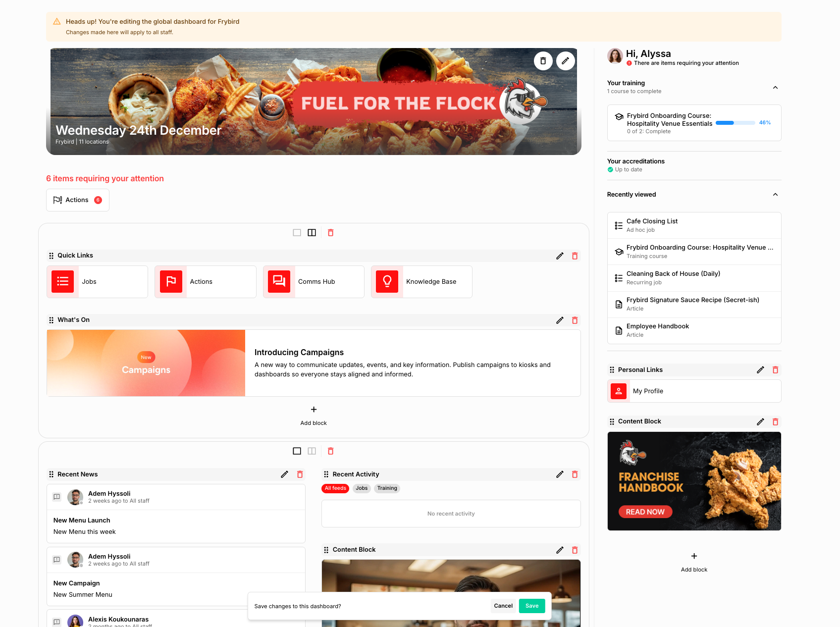Set first section to single-column layout
Viewport: 840px width, 627px height.
pyautogui.click(x=297, y=233)
